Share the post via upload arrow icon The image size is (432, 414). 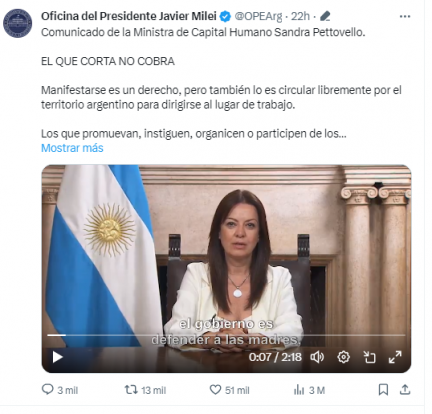pos(405,389)
